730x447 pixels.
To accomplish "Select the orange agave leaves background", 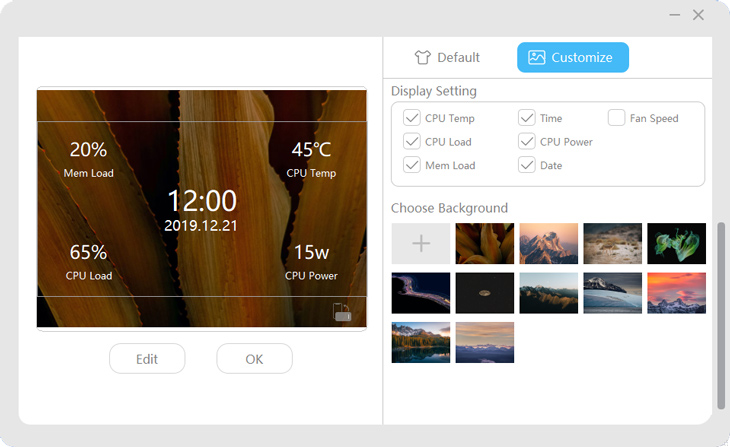I will coord(485,244).
